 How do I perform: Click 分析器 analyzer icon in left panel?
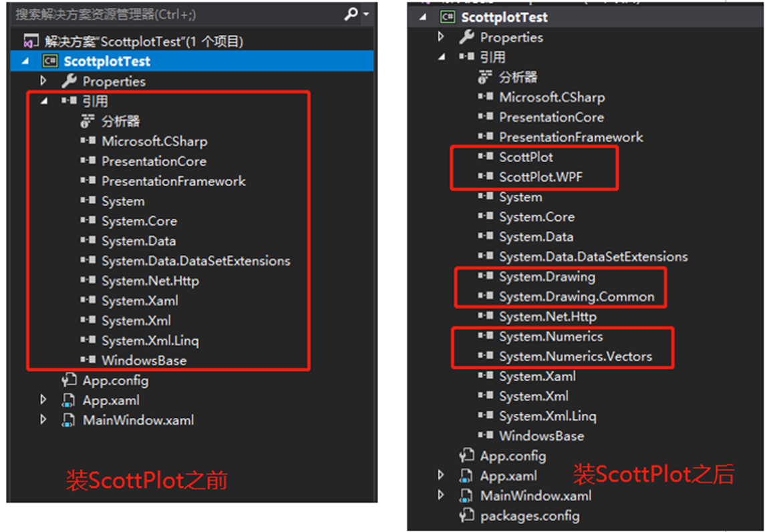click(88, 121)
